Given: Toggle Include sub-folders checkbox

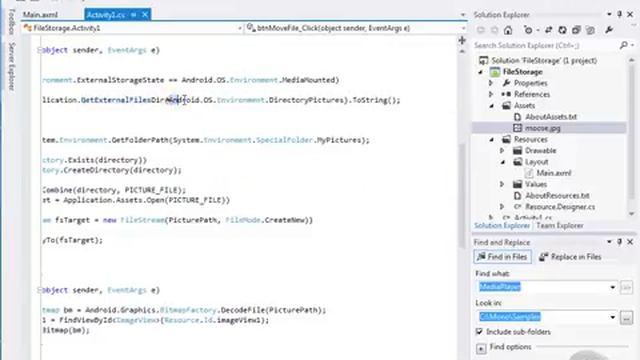Looking at the screenshot, I should click(479, 331).
